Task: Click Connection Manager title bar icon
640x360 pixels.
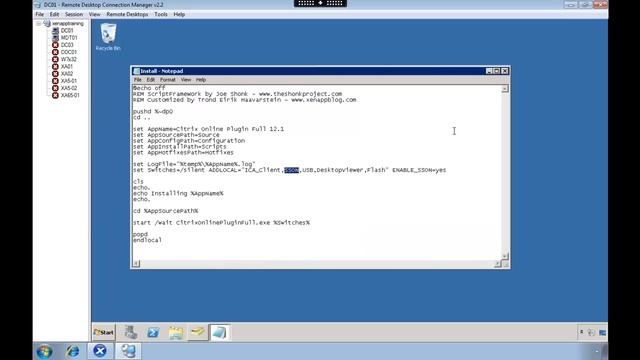Action: (x=38, y=5)
